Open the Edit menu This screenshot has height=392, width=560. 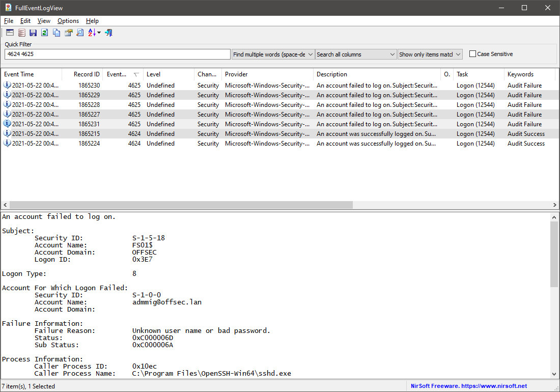(x=25, y=21)
